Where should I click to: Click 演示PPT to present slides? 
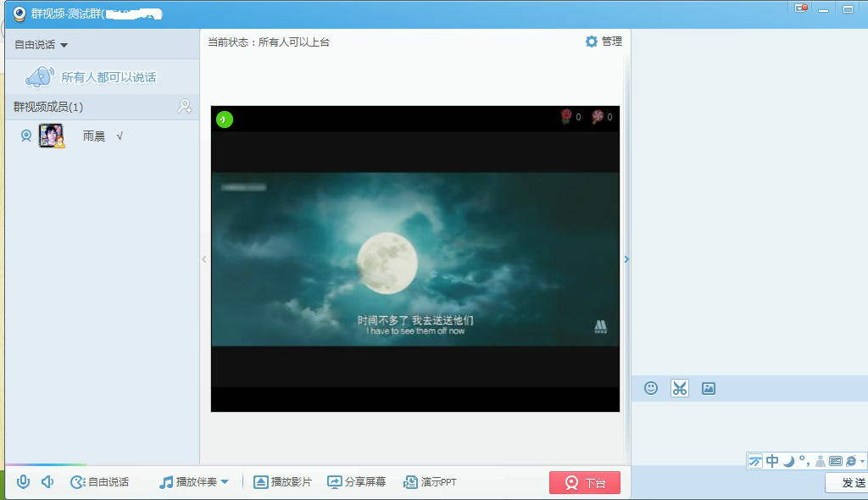pyautogui.click(x=430, y=481)
